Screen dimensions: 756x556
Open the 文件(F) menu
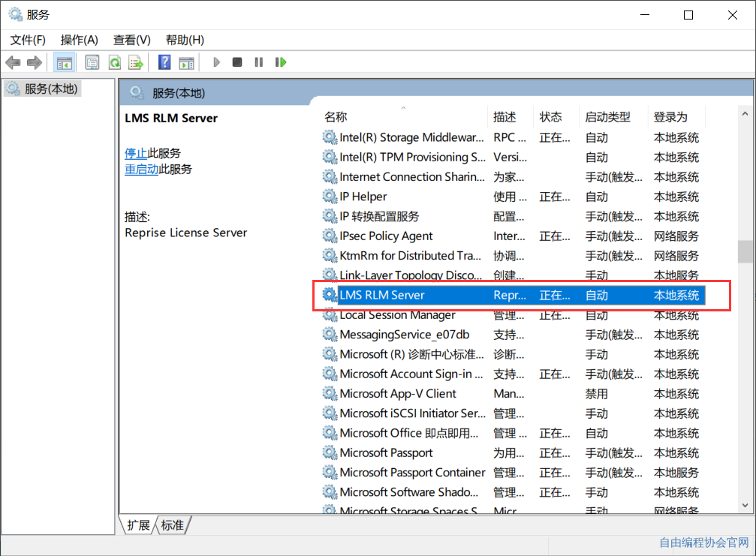click(28, 40)
